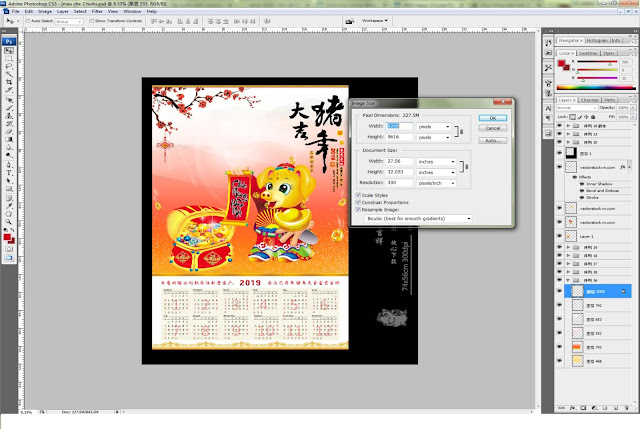Toggle the Resample Image checkbox
The image size is (640, 429).
click(x=358, y=209)
